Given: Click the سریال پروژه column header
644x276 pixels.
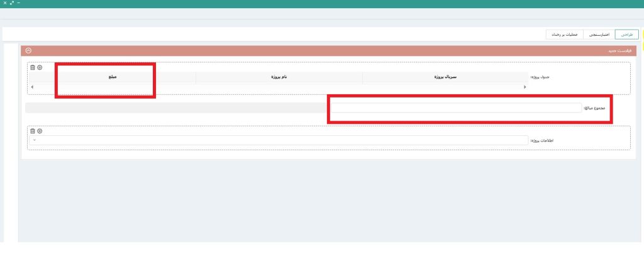Looking at the screenshot, I should (x=445, y=77).
